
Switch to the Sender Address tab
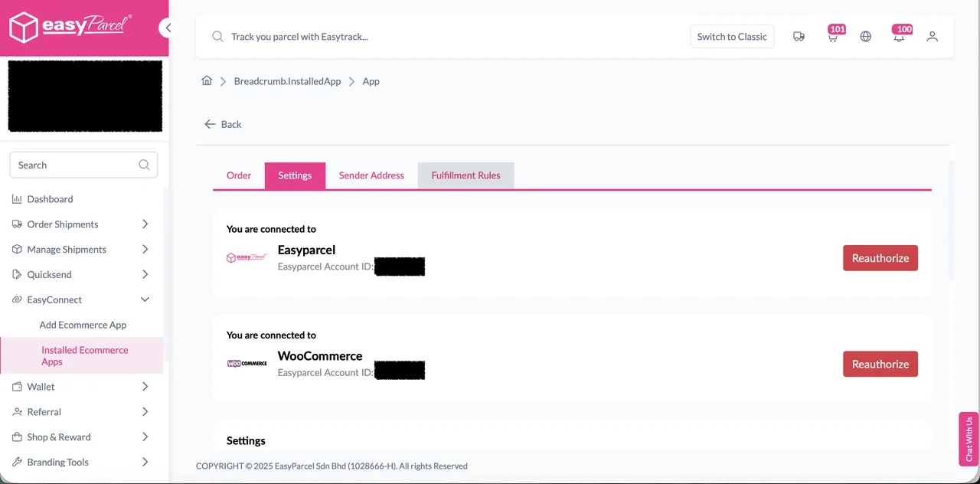coord(371,175)
